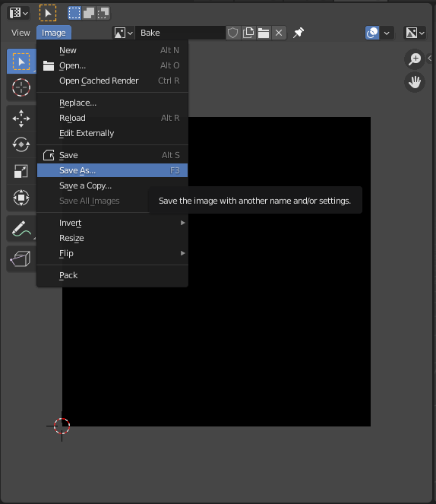This screenshot has width=436, height=504.
Task: Select the Transform tool
Action: click(21, 198)
